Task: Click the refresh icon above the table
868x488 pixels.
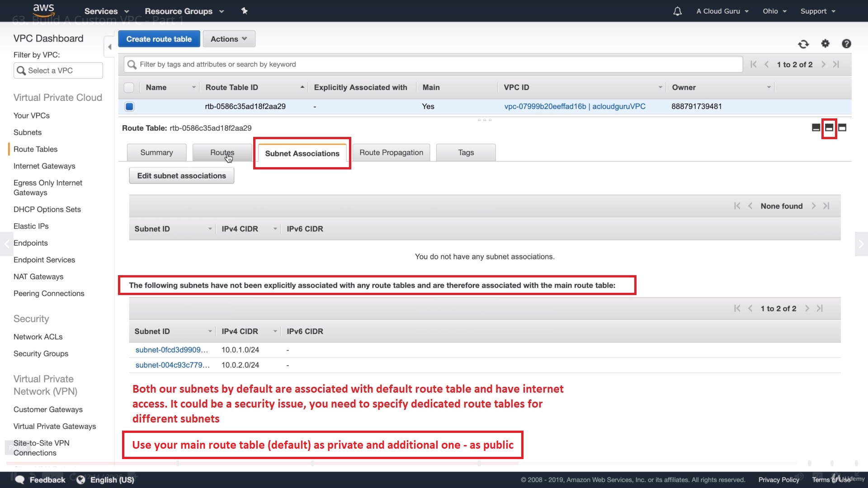Action: click(803, 44)
